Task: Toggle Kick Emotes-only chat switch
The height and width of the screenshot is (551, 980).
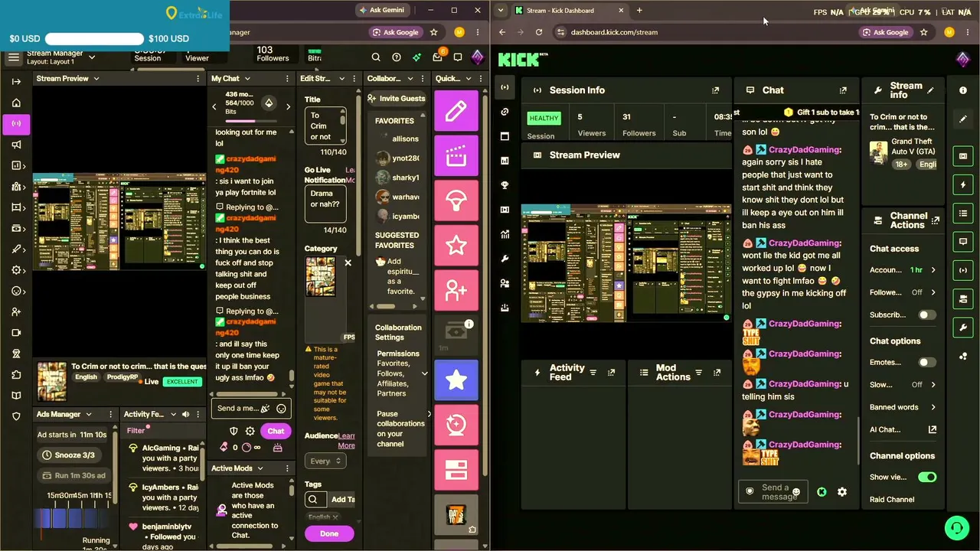Action: coord(927,362)
